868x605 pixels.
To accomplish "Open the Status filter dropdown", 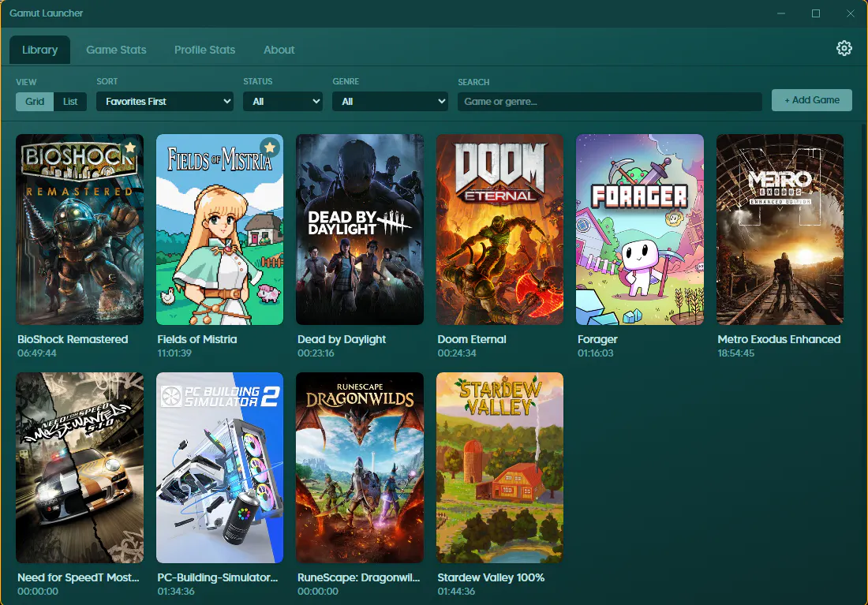I will [x=282, y=101].
